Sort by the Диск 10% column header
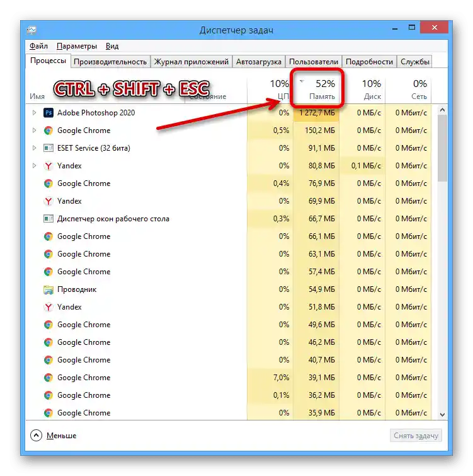Screen dimensions: 473x476 point(362,90)
